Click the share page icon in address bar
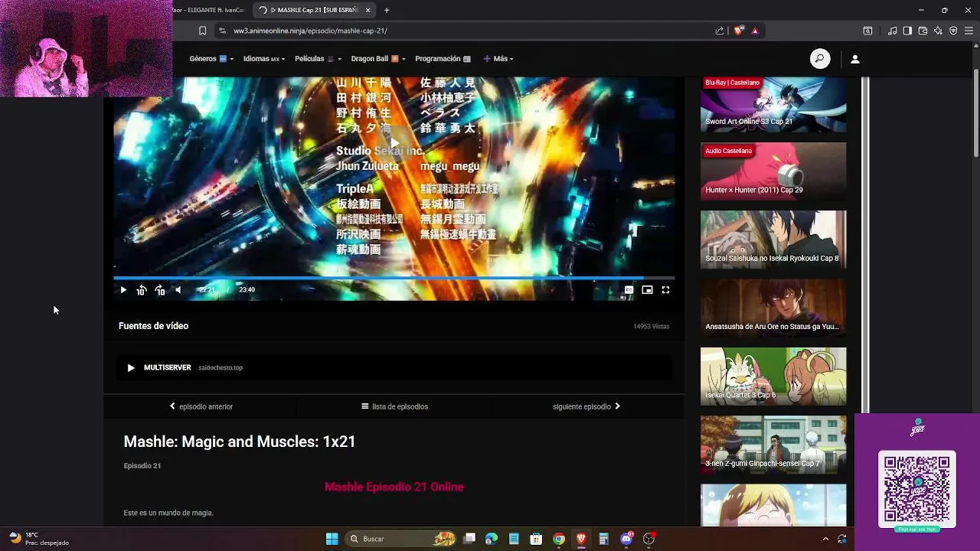Image resolution: width=980 pixels, height=551 pixels. 720,31
